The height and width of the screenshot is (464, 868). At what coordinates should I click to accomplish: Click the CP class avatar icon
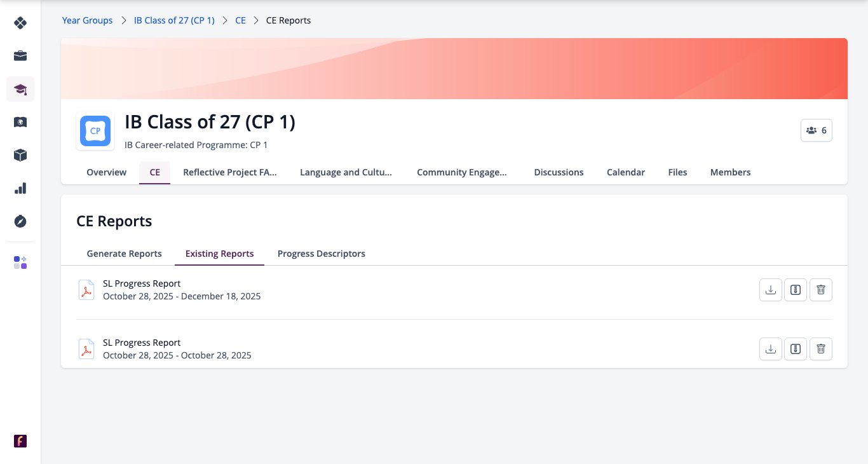pyautogui.click(x=95, y=131)
